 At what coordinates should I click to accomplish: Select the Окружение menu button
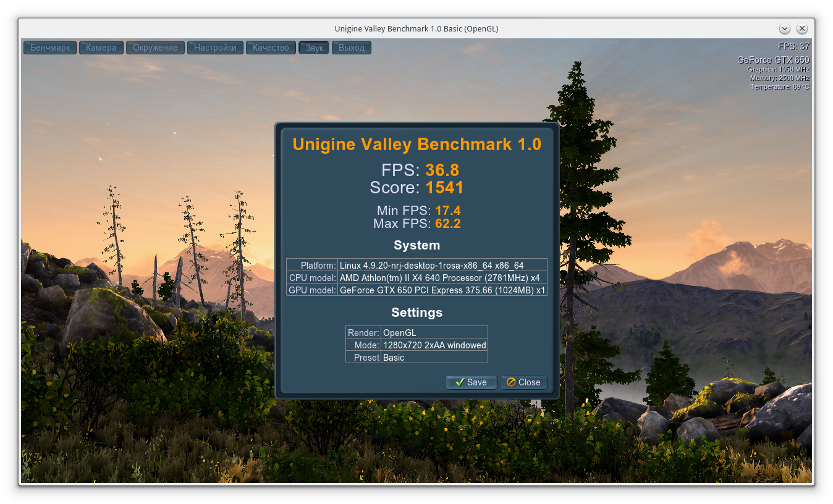155,48
